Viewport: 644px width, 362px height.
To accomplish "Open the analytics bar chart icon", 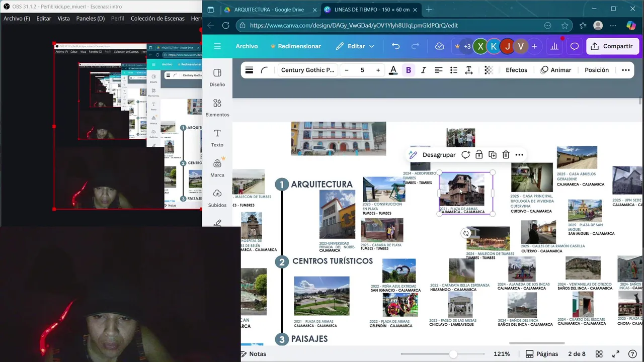I will (x=554, y=46).
